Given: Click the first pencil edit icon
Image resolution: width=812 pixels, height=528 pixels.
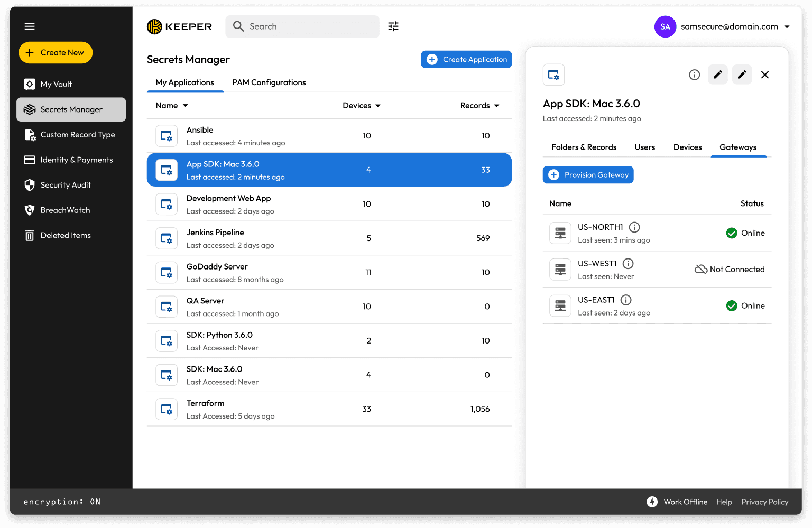Looking at the screenshot, I should pos(718,75).
